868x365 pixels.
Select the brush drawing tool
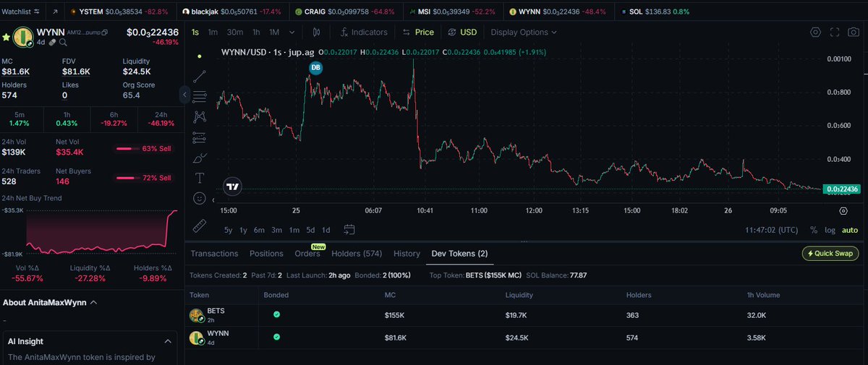[200, 157]
